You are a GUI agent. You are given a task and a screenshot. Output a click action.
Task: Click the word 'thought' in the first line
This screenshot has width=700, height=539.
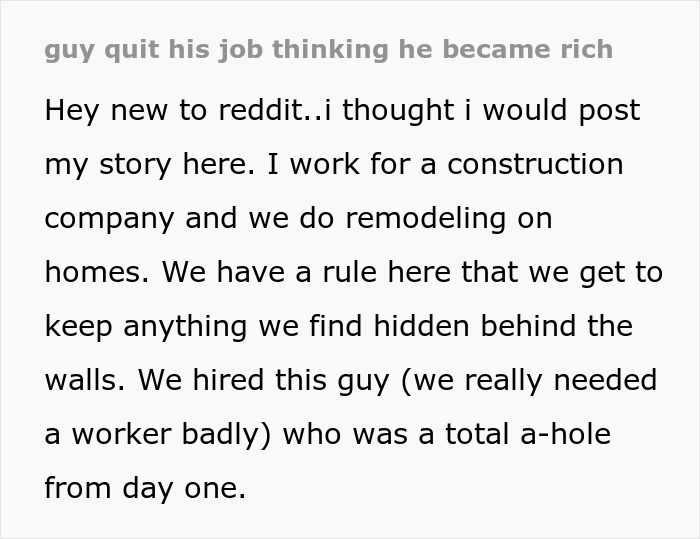pos(398,112)
